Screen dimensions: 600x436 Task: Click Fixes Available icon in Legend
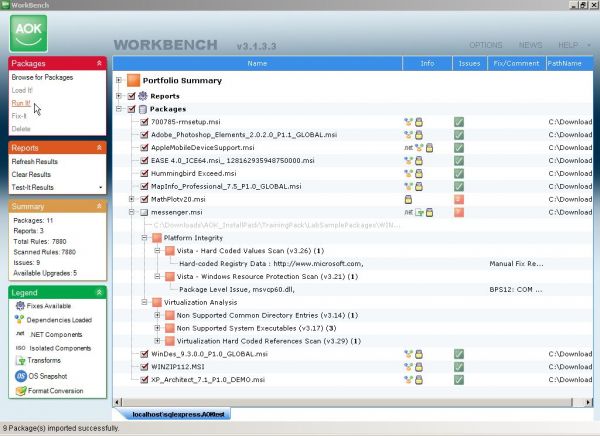tap(20, 306)
